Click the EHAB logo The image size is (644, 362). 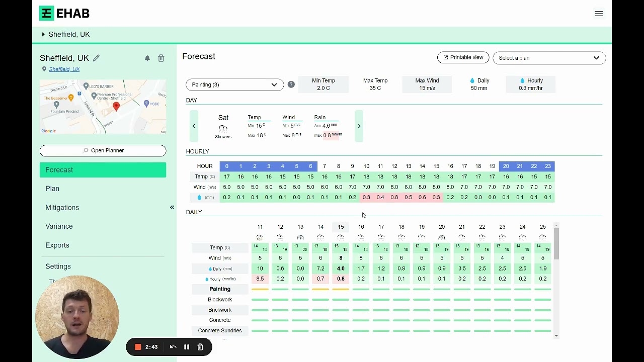[x=64, y=14]
